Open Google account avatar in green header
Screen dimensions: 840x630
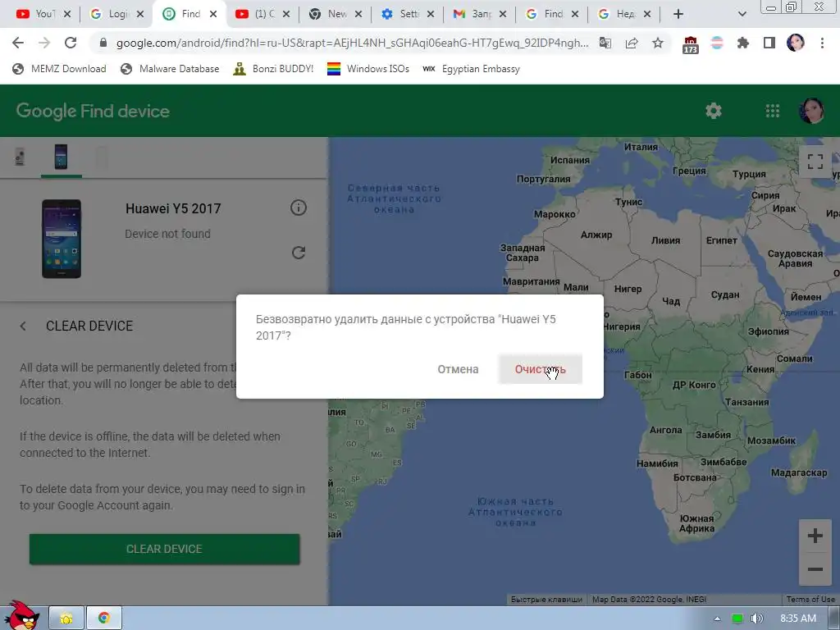(811, 111)
